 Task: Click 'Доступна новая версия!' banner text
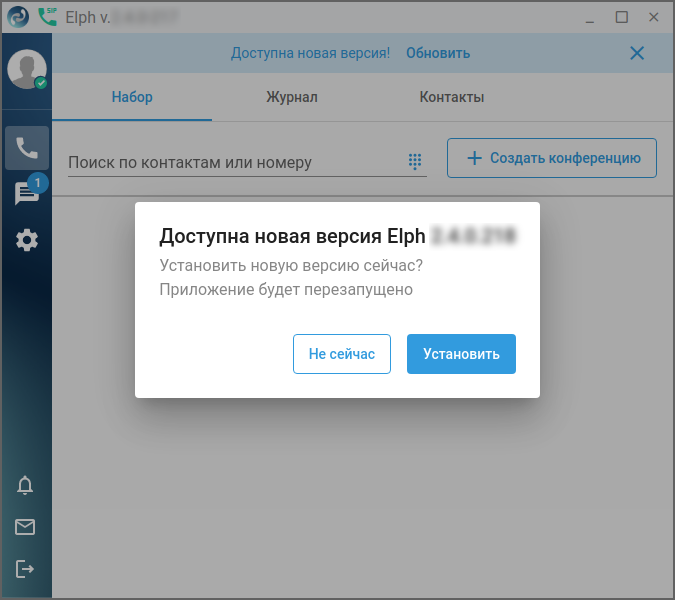[310, 53]
